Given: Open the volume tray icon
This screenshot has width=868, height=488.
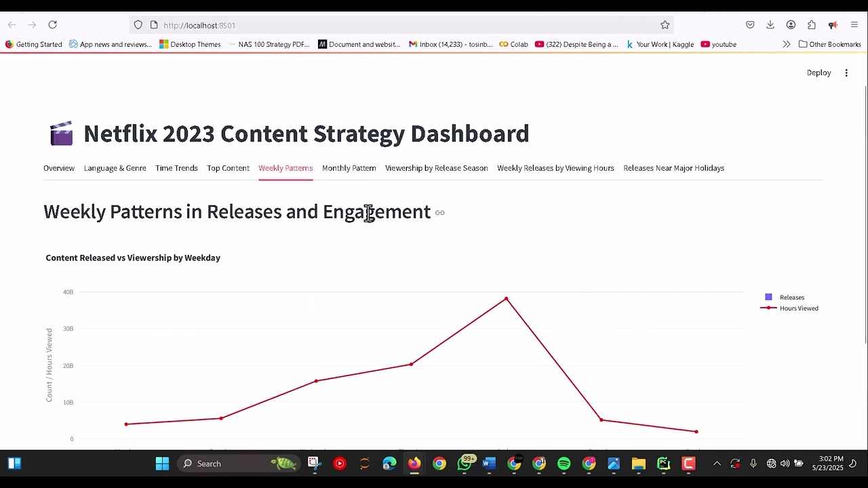Looking at the screenshot, I should [x=785, y=464].
